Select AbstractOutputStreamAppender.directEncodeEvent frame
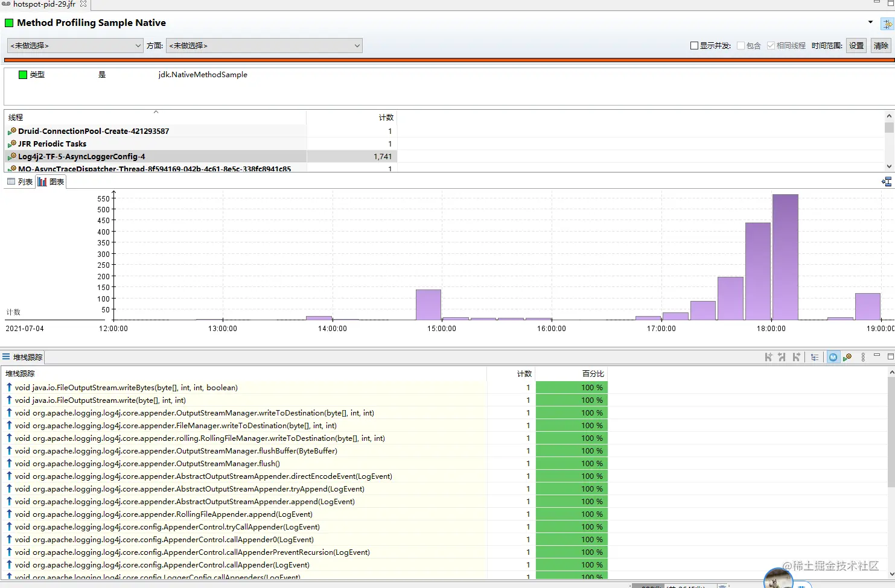The width and height of the screenshot is (895, 588). (x=305, y=476)
